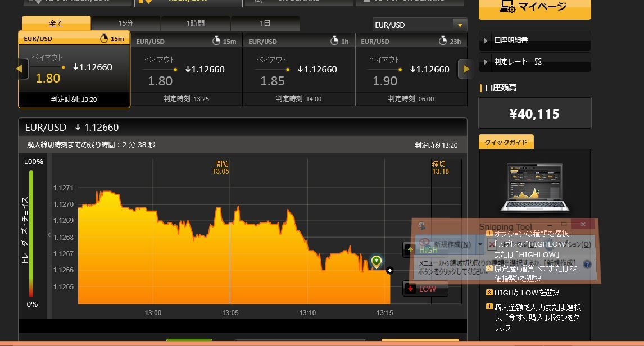Click 新規作成(N) in Snipping Tool

445,244
